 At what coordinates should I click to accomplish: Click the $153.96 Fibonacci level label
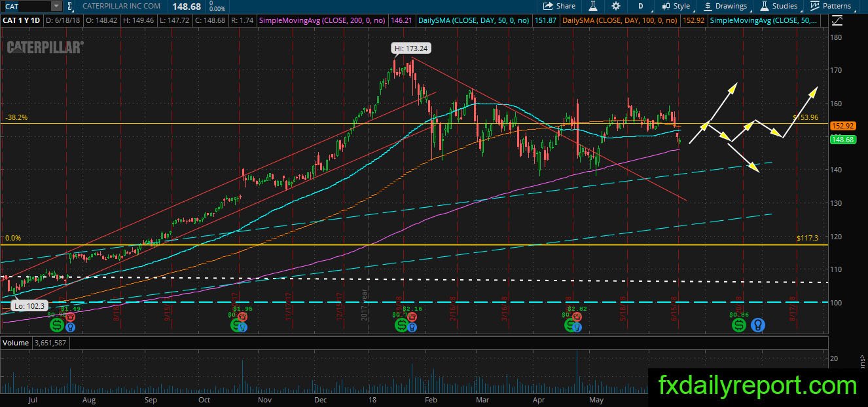(806, 118)
